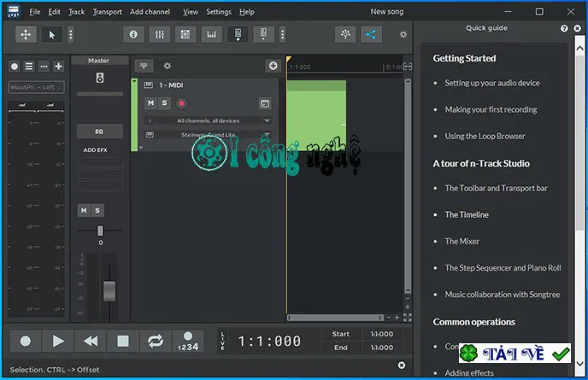Image resolution: width=588 pixels, height=380 pixels.
Task: Toggle the metronome 1234 button
Action: coord(188,341)
